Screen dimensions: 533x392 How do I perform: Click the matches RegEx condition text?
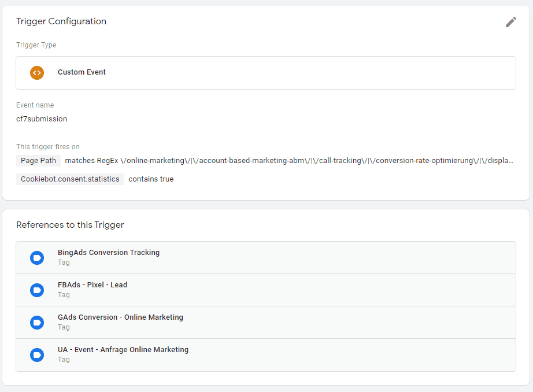pos(289,161)
